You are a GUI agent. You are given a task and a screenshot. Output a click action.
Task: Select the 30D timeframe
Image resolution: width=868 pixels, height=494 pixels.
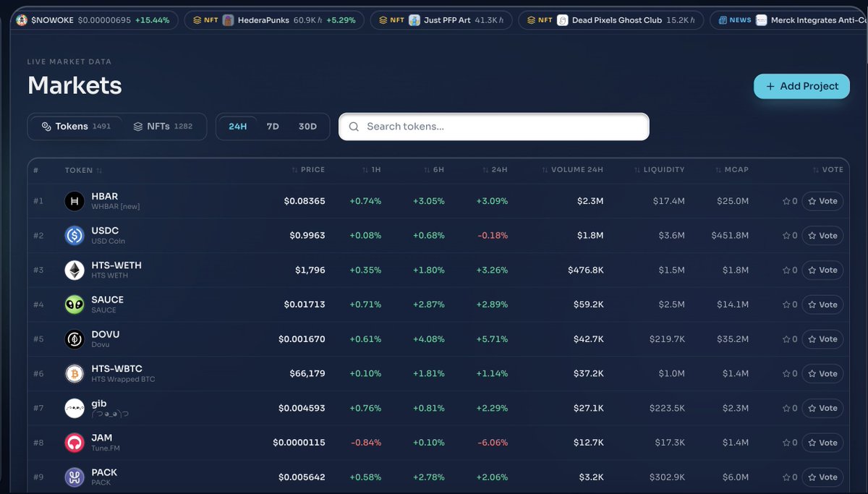pyautogui.click(x=307, y=127)
